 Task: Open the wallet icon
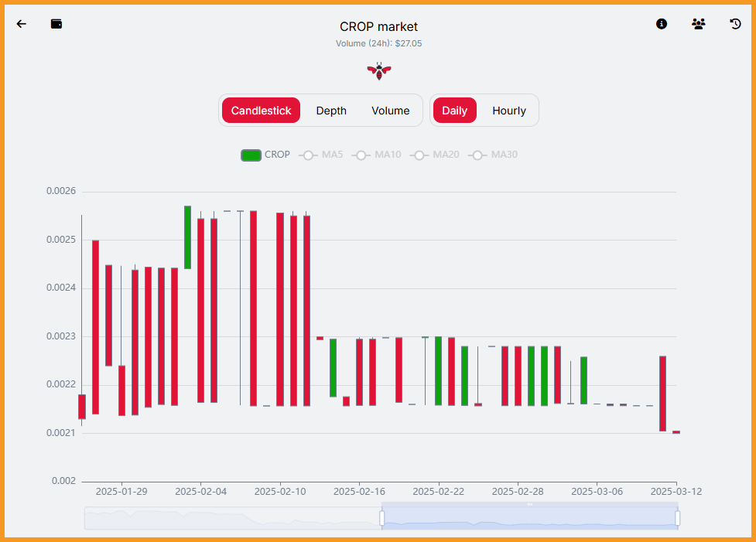56,24
